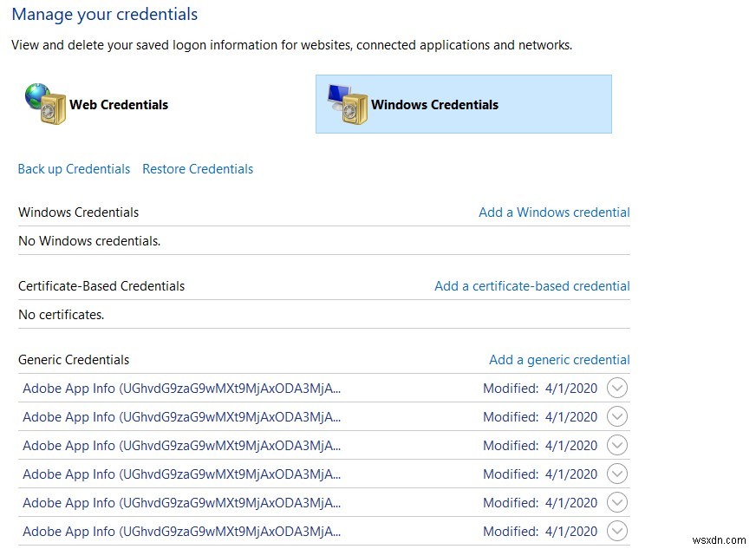Click the 'No certificates.' text
Viewport: 756px width, 549px height.
(62, 315)
